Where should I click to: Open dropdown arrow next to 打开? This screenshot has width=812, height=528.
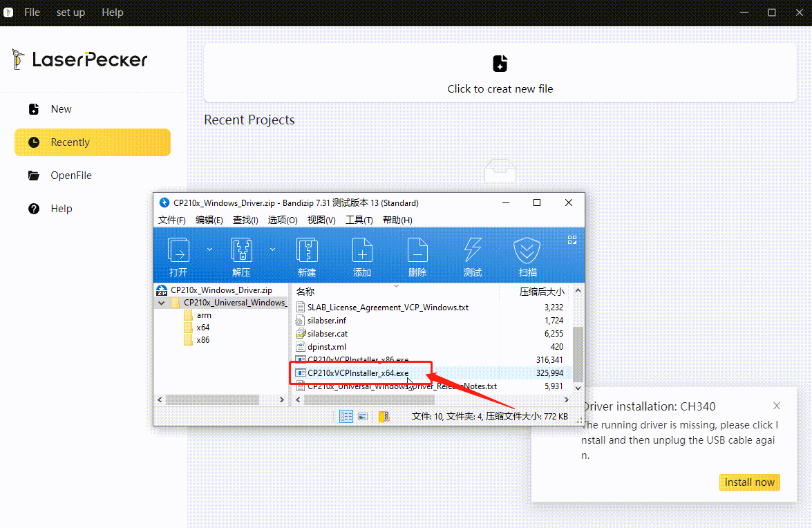click(209, 249)
